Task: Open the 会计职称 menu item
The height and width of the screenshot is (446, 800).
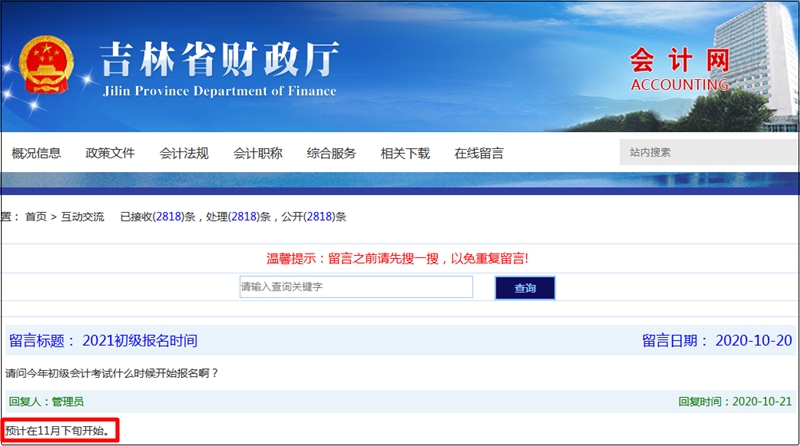Action: click(x=258, y=153)
